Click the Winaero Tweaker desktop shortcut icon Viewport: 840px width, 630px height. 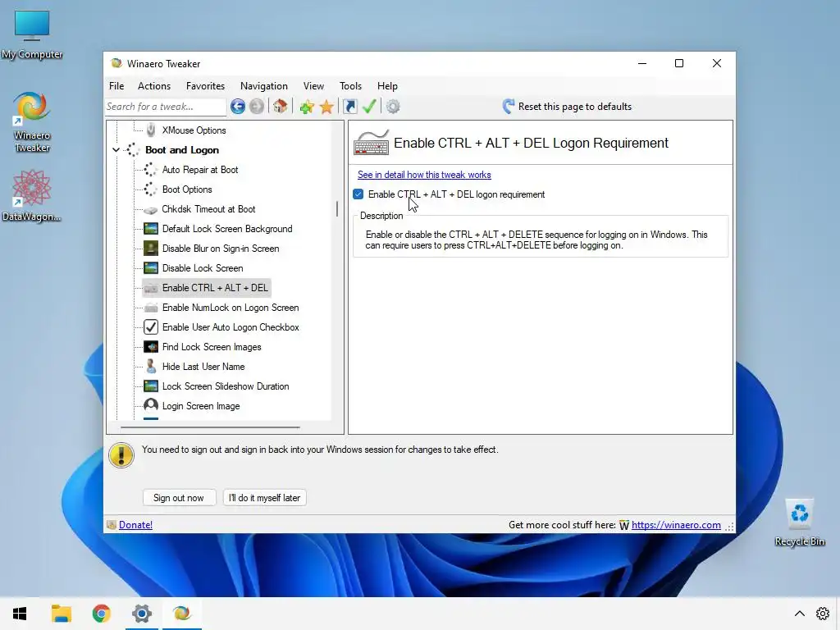pyautogui.click(x=32, y=107)
